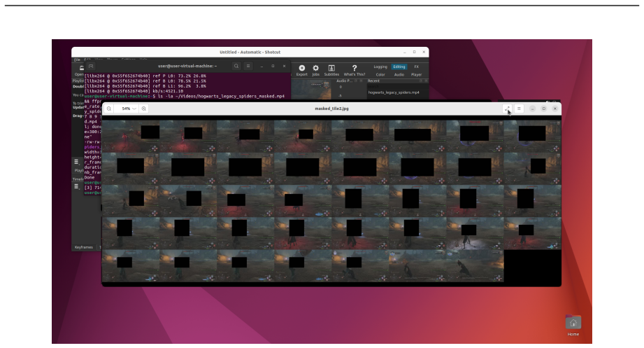Image resolution: width=644 pixels, height=348 pixels.
Task: Switch to FX layout in Shotcut
Action: tap(417, 67)
